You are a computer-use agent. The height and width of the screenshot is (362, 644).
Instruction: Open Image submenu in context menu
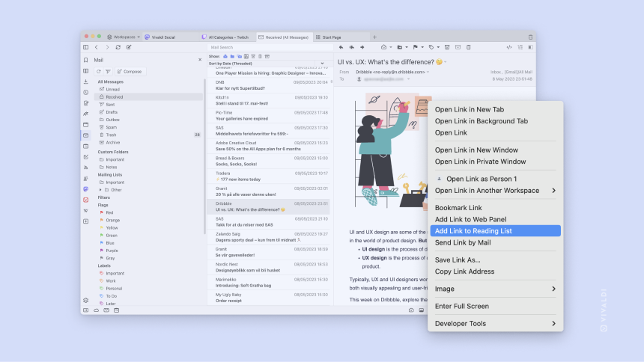pyautogui.click(x=495, y=289)
